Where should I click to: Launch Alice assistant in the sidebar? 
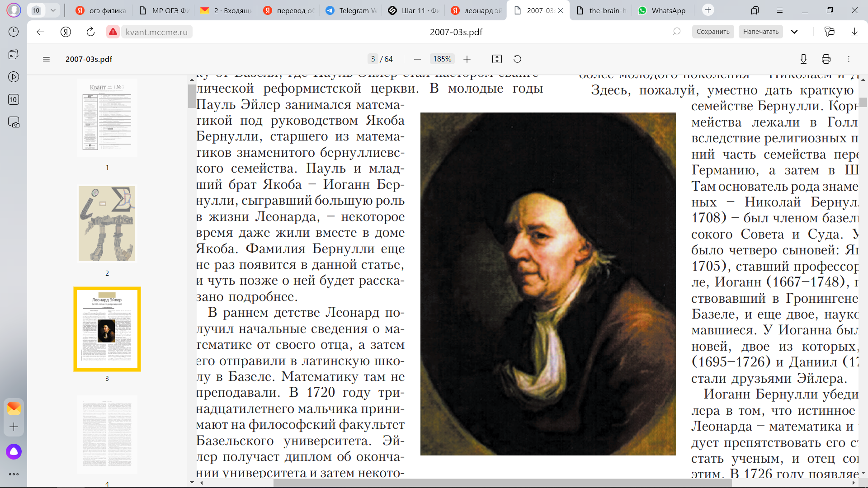[14, 451]
